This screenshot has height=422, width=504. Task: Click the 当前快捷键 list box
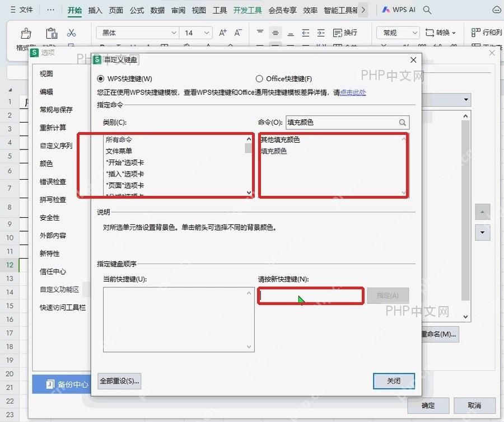tap(179, 320)
